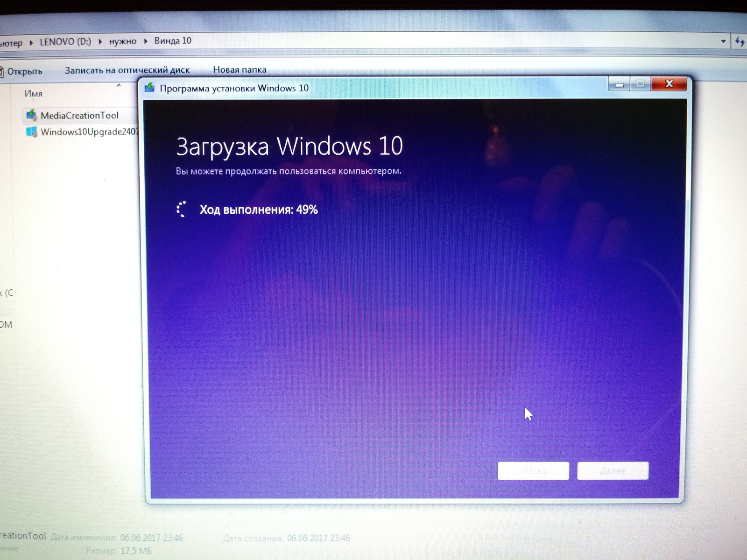The width and height of the screenshot is (747, 560).
Task: Click Записать на оптический диск in toolbar
Action: (127, 70)
